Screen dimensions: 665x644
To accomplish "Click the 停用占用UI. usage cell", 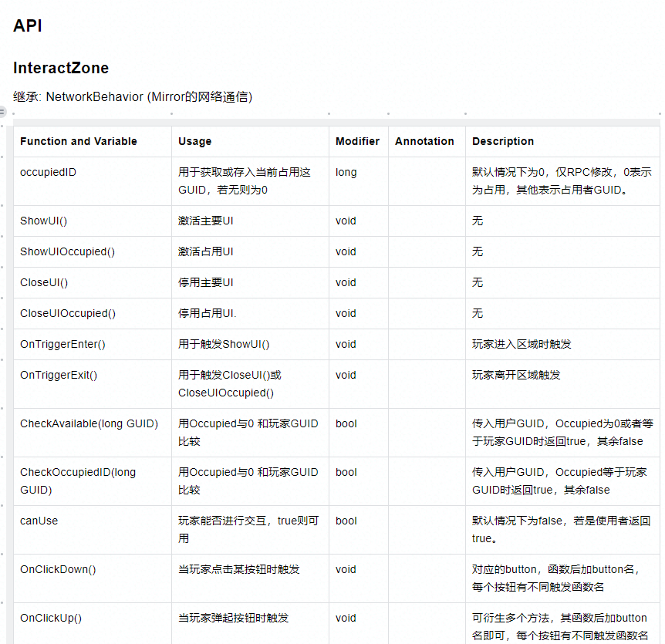I will (x=250, y=314).
